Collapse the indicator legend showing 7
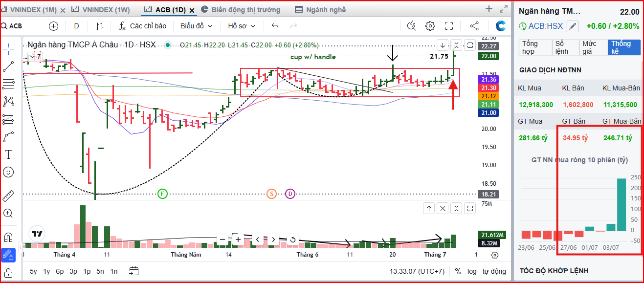This screenshot has height=283, width=644. (35, 57)
